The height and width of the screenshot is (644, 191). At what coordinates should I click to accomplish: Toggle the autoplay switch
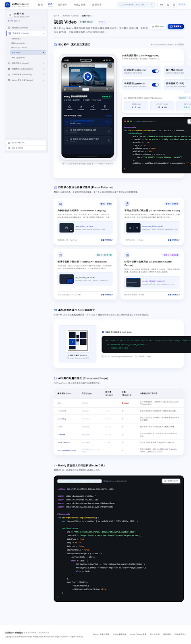(155, 71)
